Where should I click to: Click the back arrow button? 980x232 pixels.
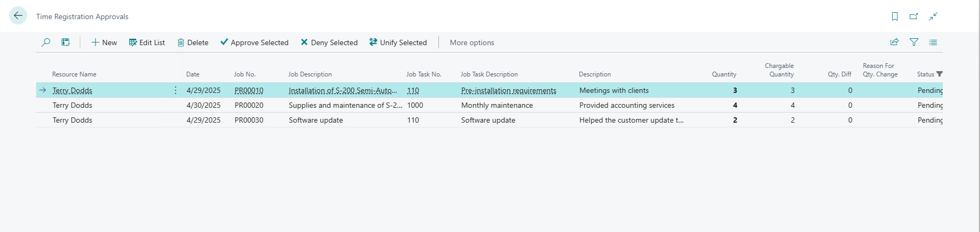pos(18,16)
